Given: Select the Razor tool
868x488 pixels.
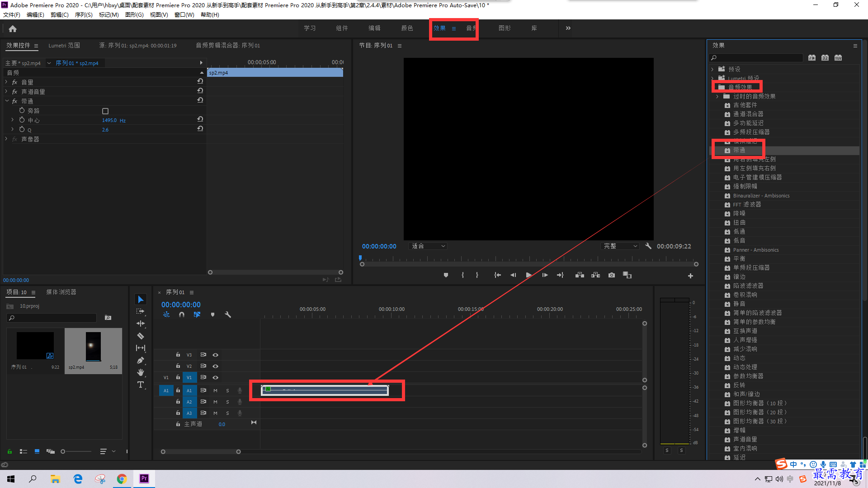Looking at the screenshot, I should [x=141, y=336].
